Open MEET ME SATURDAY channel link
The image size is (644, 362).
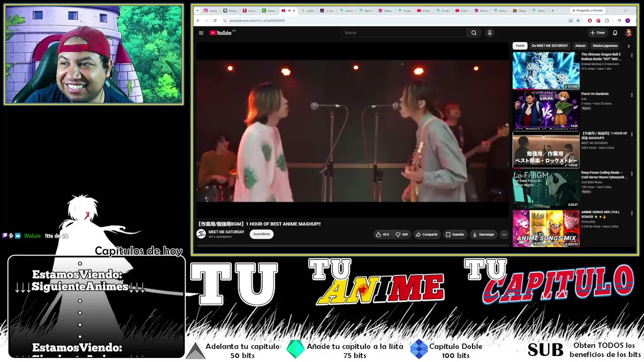[x=226, y=232]
